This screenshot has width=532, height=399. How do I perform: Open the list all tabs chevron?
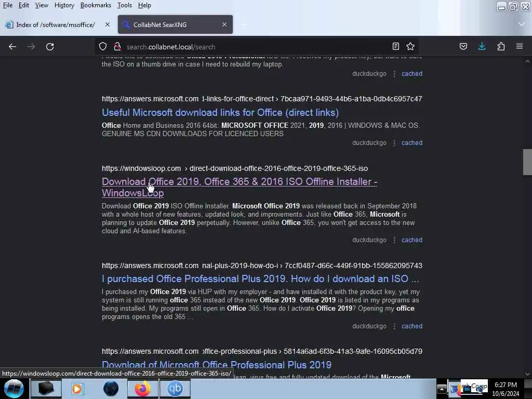pos(522,24)
